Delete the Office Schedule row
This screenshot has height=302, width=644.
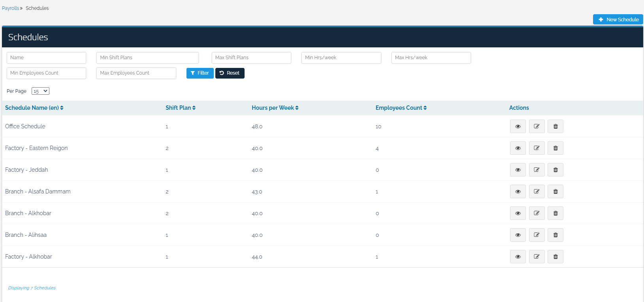tap(555, 126)
